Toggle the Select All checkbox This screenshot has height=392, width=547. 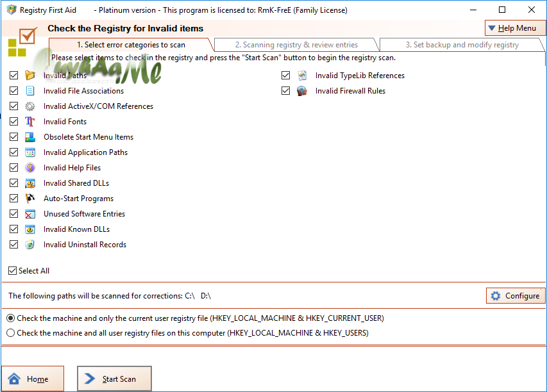[x=13, y=271]
